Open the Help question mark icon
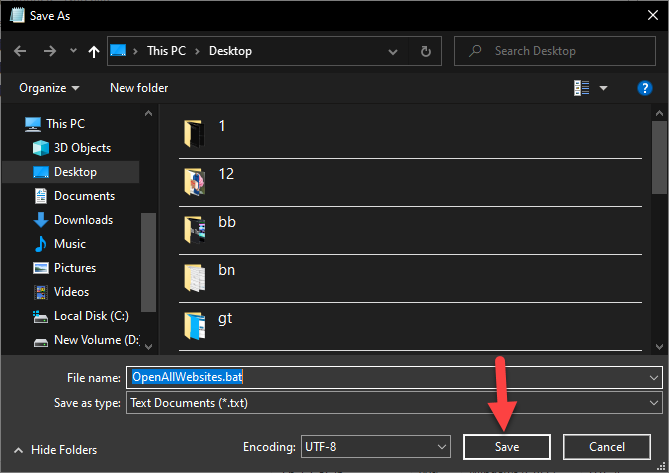Viewport: 669px width, 473px height. point(645,88)
